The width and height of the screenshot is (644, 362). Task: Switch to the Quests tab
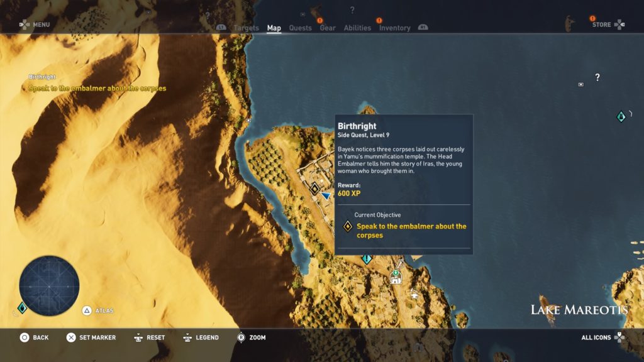[300, 28]
